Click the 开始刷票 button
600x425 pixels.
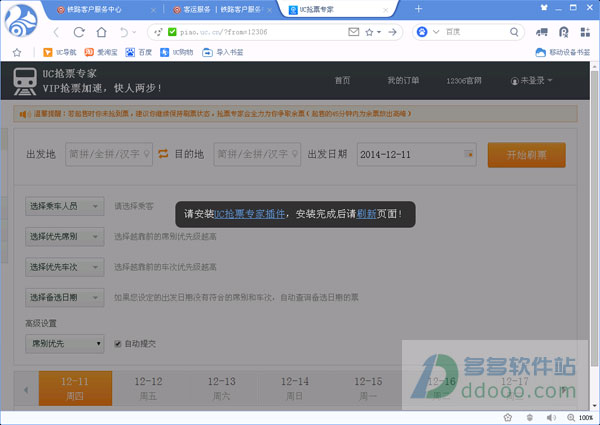[527, 155]
